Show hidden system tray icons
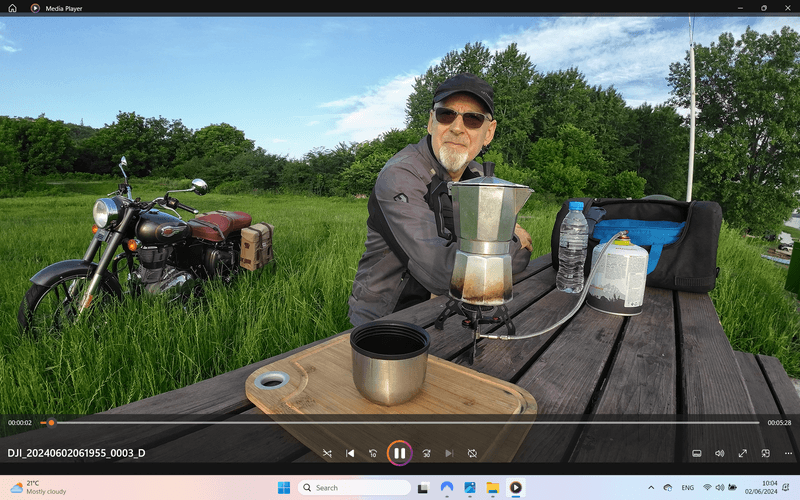The width and height of the screenshot is (800, 500). pos(667,488)
